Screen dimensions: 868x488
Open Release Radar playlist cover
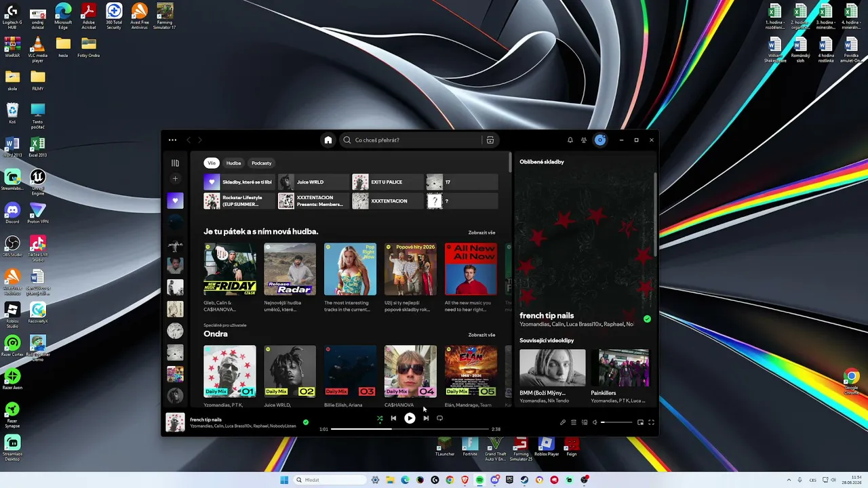tap(290, 269)
